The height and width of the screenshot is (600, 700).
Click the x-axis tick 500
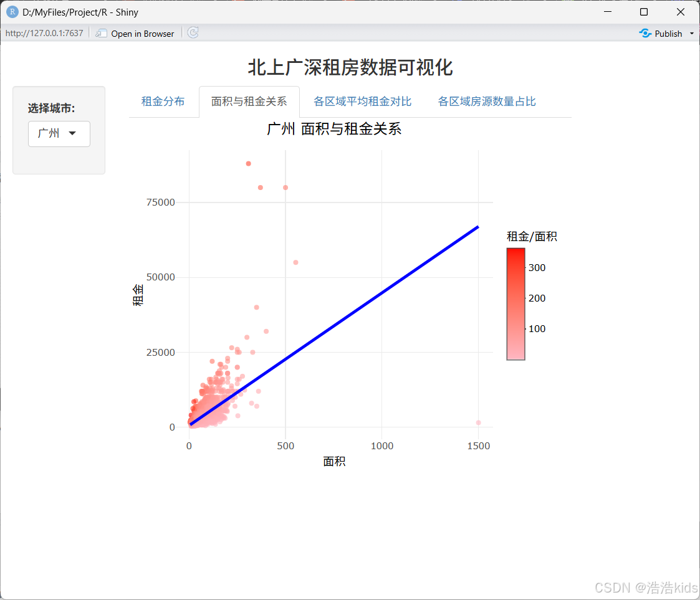pyautogui.click(x=285, y=446)
